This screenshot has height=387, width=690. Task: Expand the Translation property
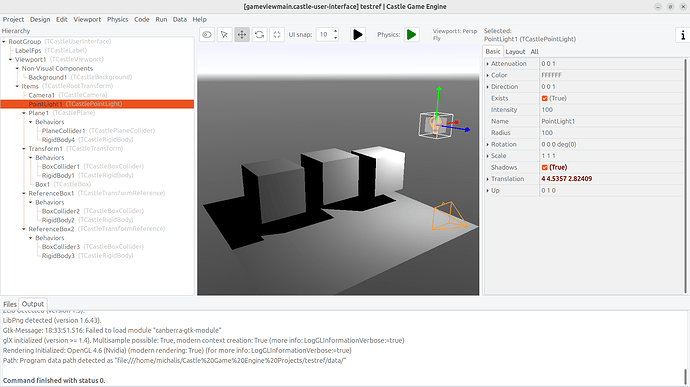488,179
